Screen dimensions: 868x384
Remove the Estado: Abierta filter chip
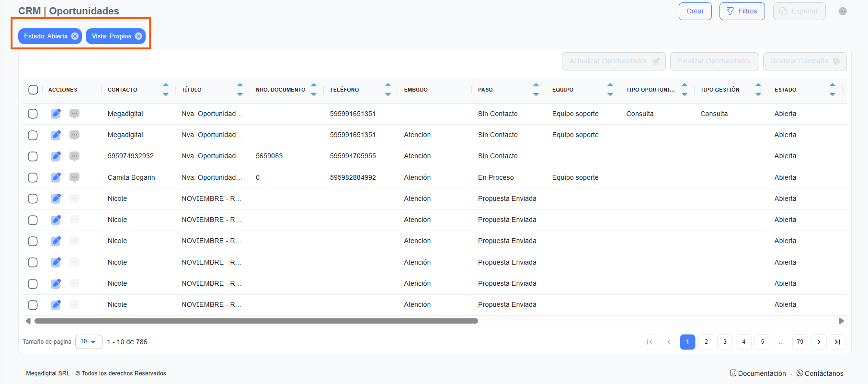(x=75, y=36)
